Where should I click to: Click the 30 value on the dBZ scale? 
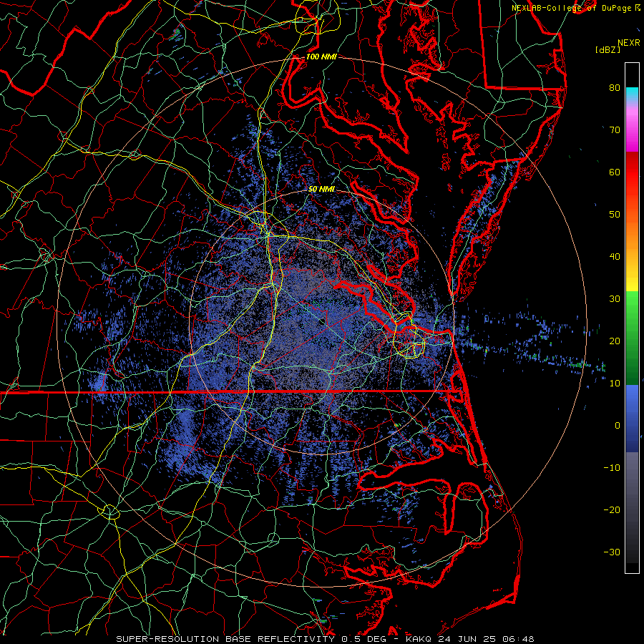click(x=615, y=298)
